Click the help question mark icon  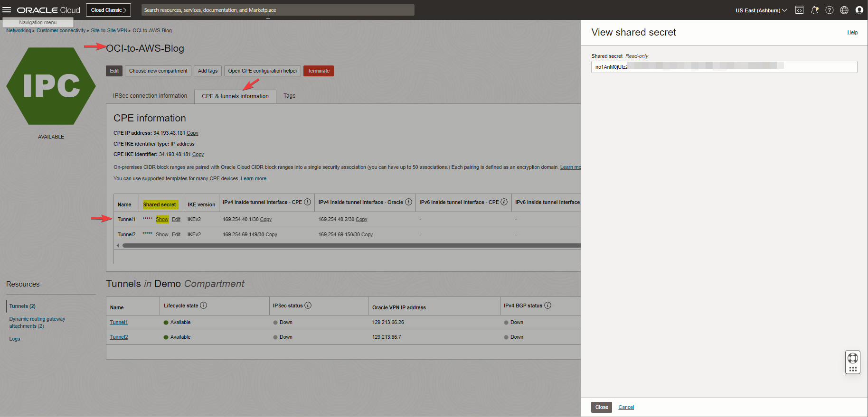830,10
